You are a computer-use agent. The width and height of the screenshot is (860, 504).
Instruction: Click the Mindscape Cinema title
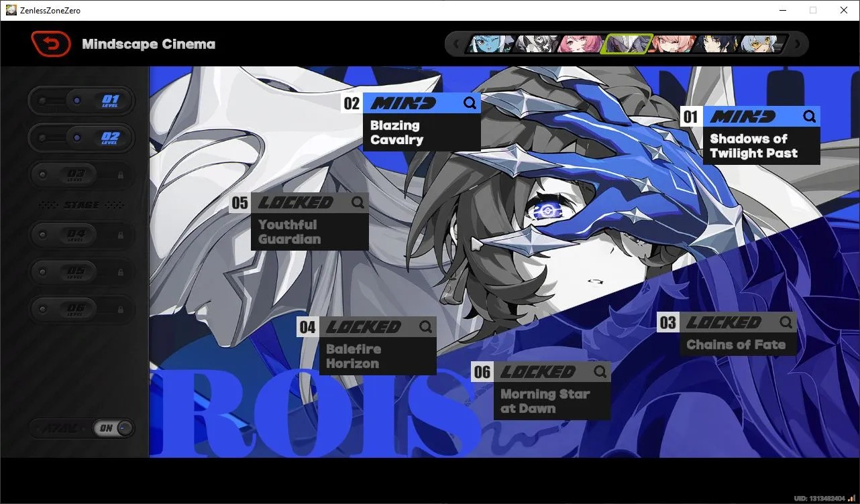click(x=148, y=44)
